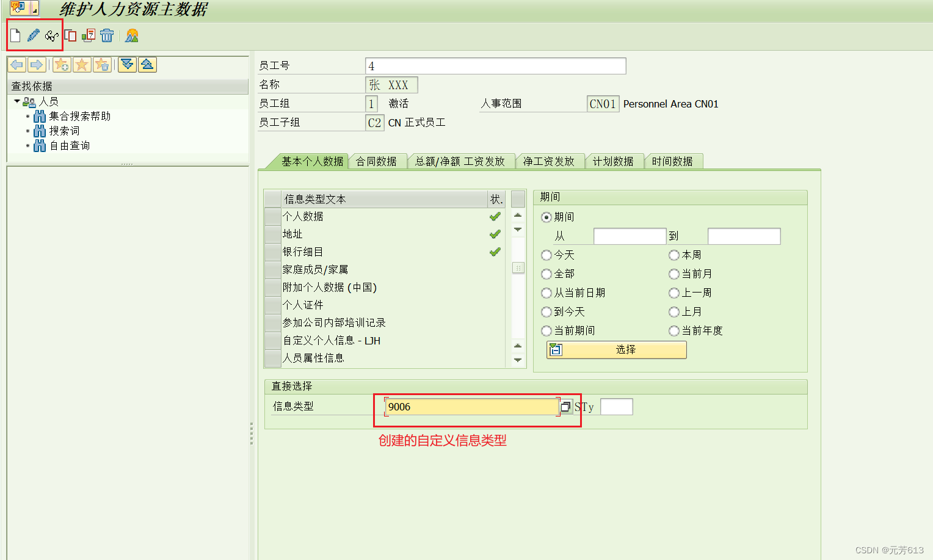Click the infotype list scrollbar thumb
933x560 pixels.
pyautogui.click(x=518, y=267)
